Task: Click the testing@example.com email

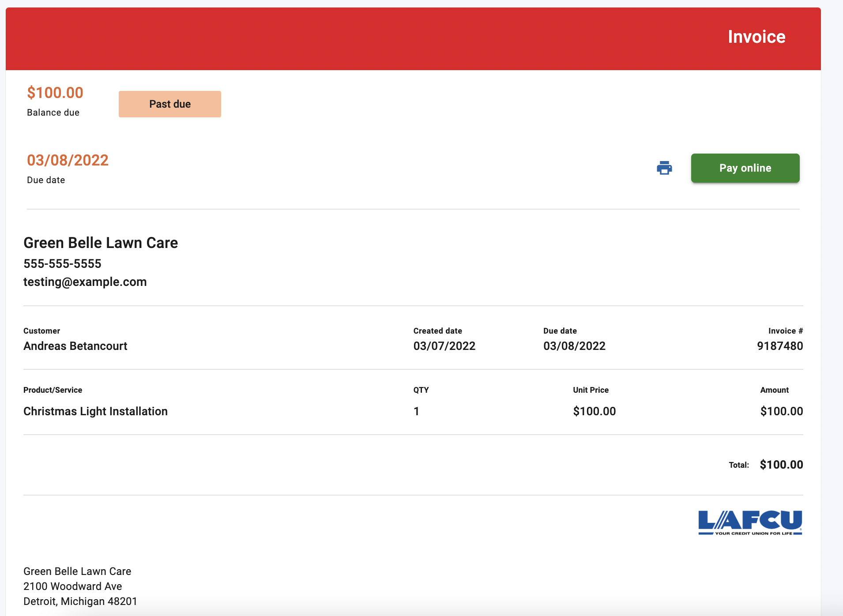Action: [85, 282]
